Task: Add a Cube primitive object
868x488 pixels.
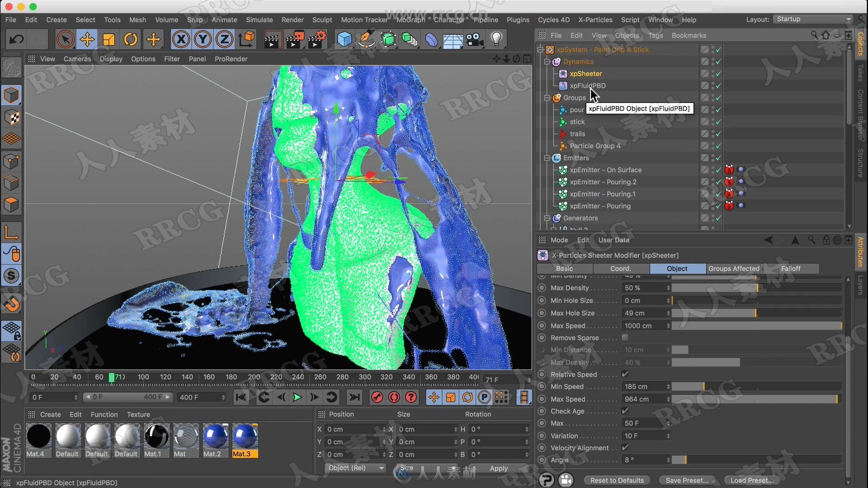Action: (344, 39)
